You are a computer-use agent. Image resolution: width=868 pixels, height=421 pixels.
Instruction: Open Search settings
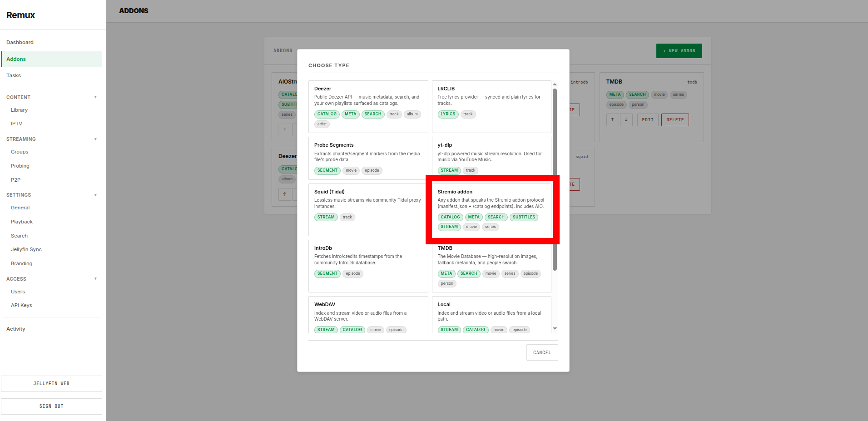19,236
